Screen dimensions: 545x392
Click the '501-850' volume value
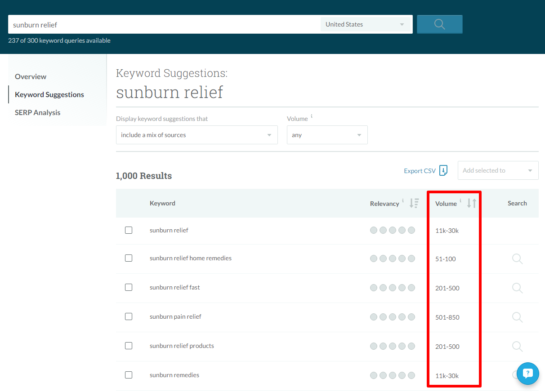coord(447,317)
